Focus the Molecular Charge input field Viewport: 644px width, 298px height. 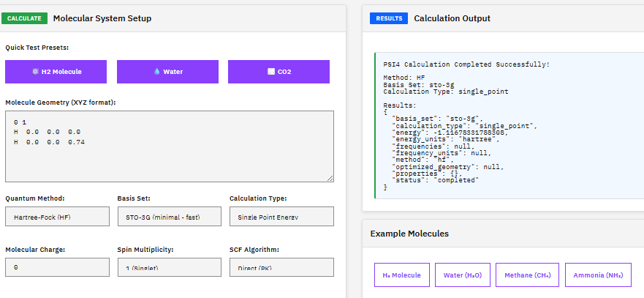click(56, 267)
